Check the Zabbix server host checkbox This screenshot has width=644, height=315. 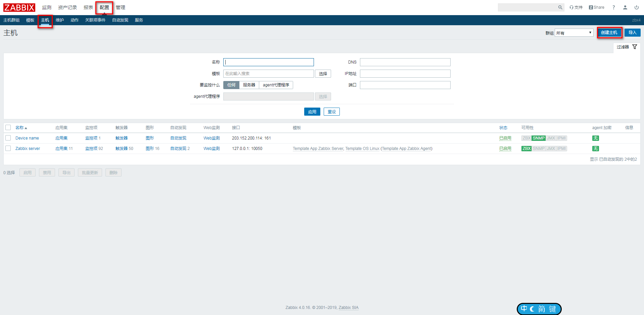[x=8, y=149]
